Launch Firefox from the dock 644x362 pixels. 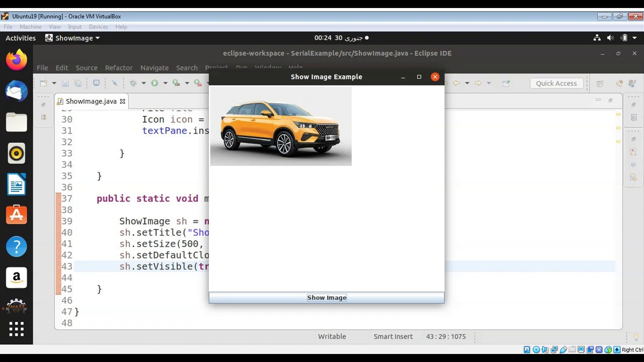click(x=17, y=60)
